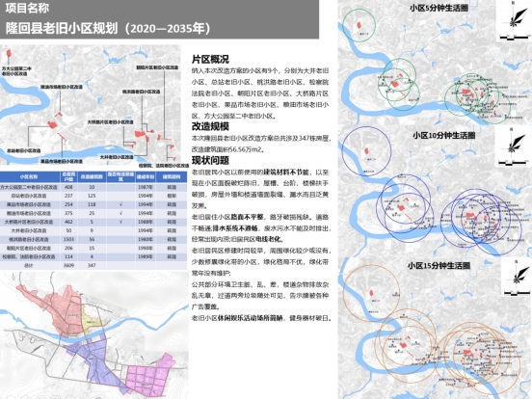Click the 建筑结构 table header cell
The height and width of the screenshot is (399, 532).
[172, 176]
